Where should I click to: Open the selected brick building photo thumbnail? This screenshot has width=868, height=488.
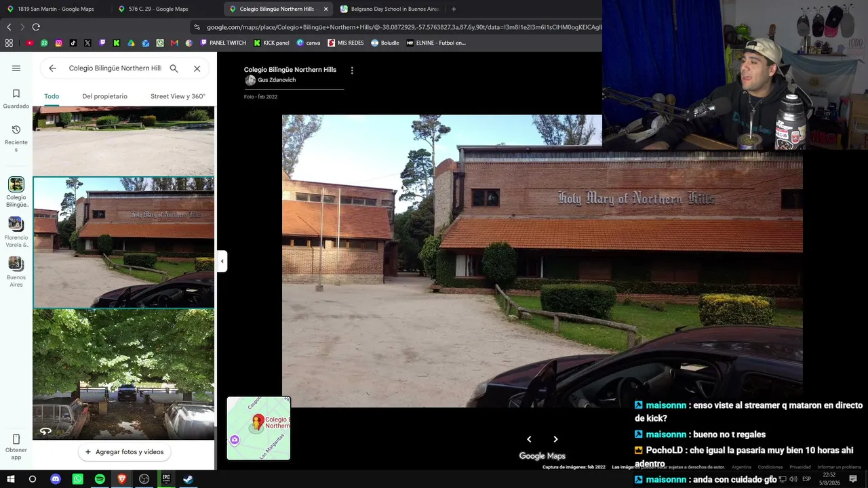123,243
